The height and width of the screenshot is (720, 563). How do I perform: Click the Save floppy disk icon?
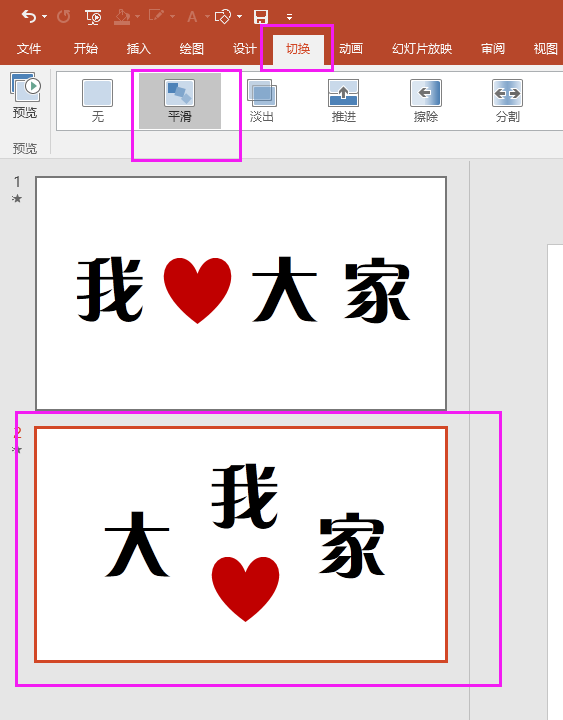(261, 17)
